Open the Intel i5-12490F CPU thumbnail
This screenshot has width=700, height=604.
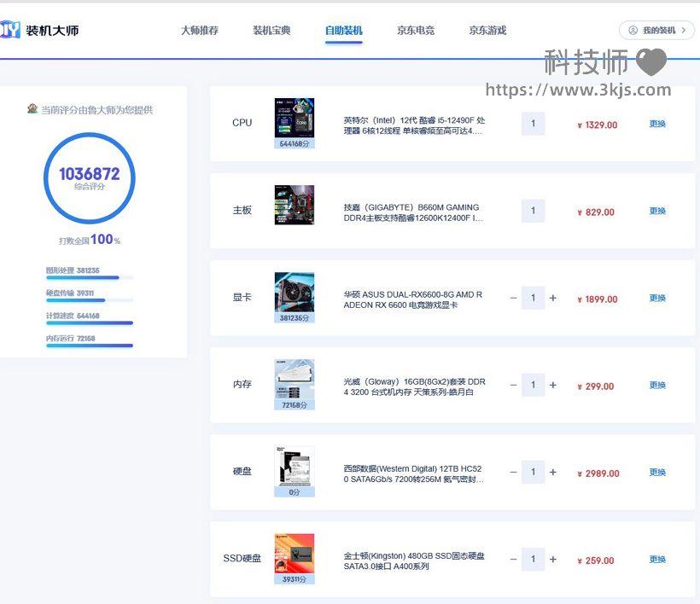(x=295, y=119)
